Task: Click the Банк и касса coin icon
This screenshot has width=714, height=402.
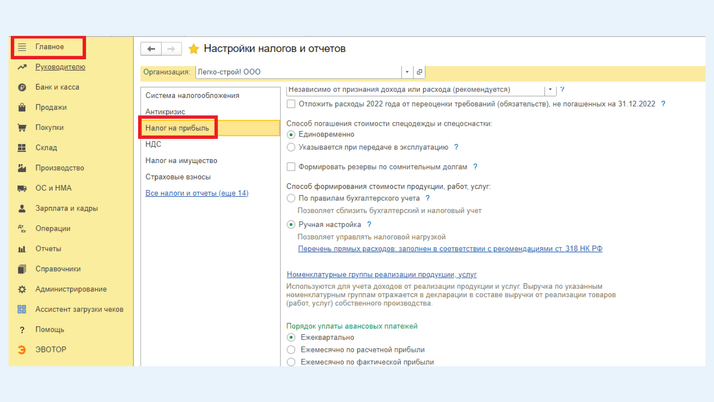Action: 22,87
